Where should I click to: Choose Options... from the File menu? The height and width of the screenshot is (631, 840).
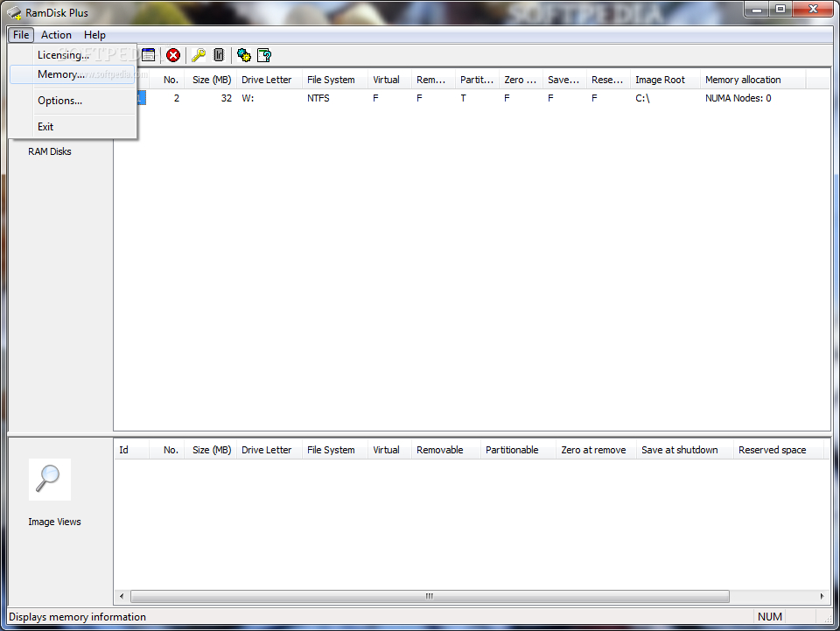[73, 100]
